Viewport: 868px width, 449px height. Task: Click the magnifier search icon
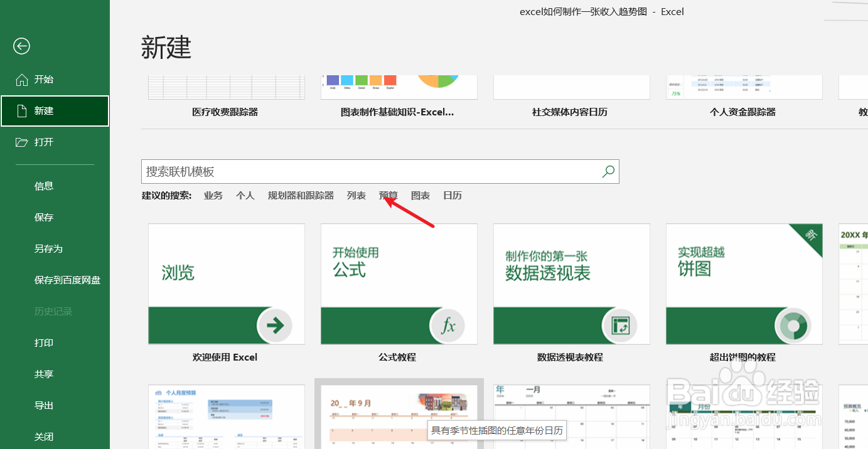[x=608, y=171]
